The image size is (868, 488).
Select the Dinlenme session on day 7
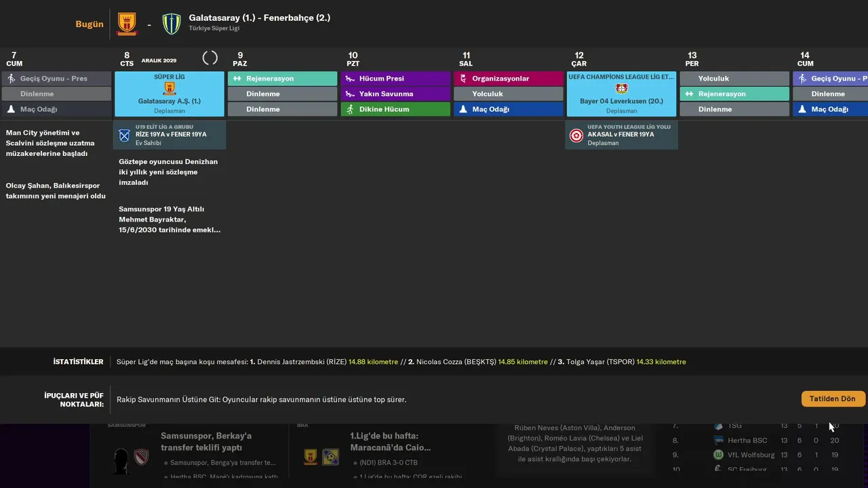pyautogui.click(x=56, y=94)
